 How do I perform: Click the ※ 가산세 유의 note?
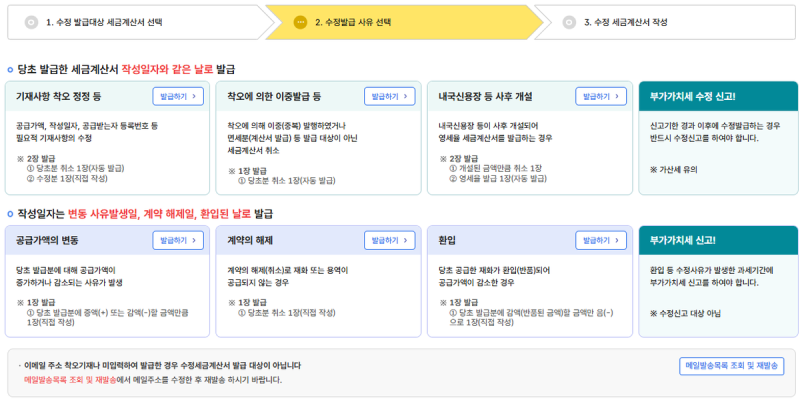[673, 170]
